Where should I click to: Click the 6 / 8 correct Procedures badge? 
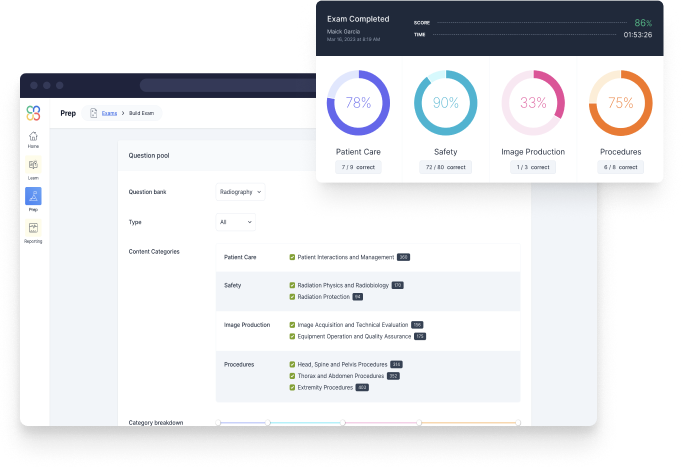pos(621,167)
